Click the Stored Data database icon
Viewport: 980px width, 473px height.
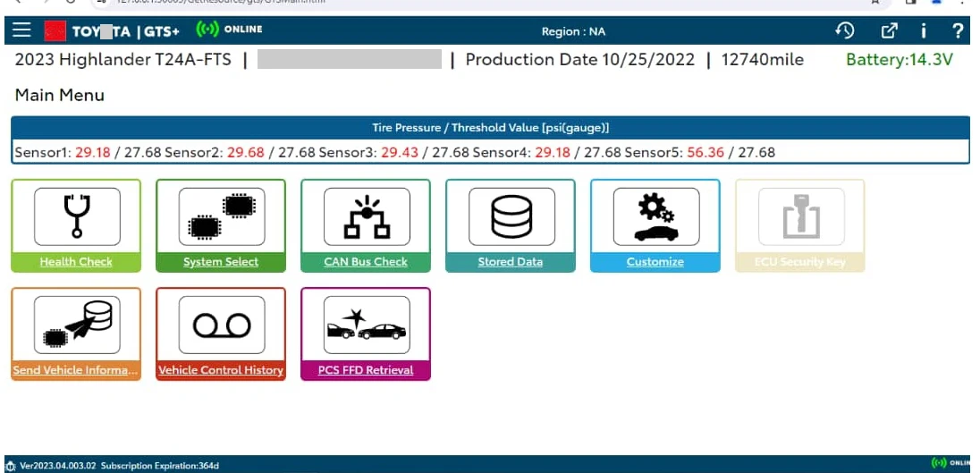(x=511, y=216)
